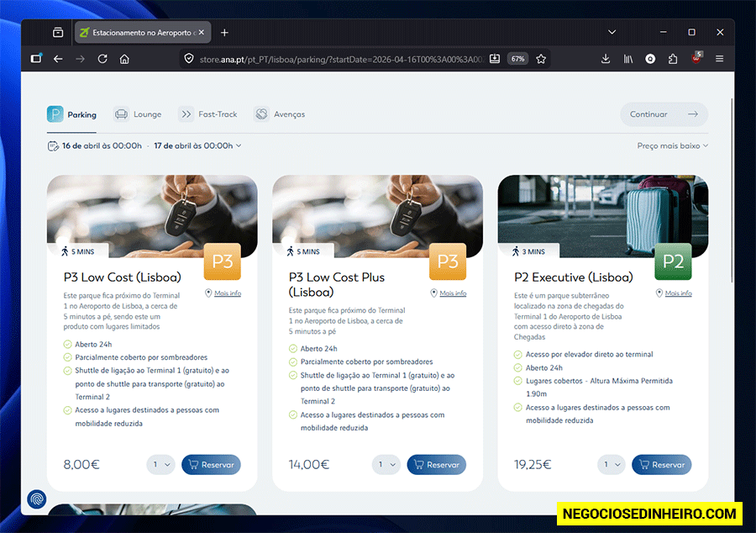
Task: Open the Firefox hamburger application menu
Action: (719, 59)
